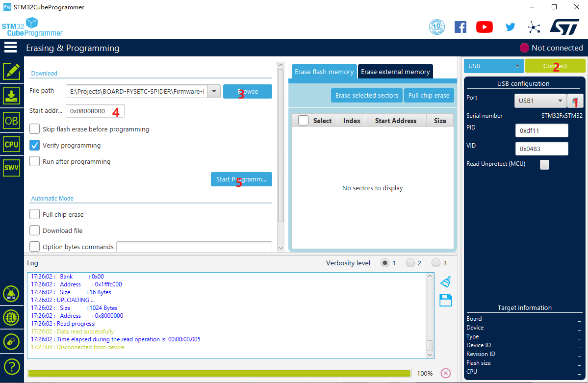Click the VID input field

point(541,149)
